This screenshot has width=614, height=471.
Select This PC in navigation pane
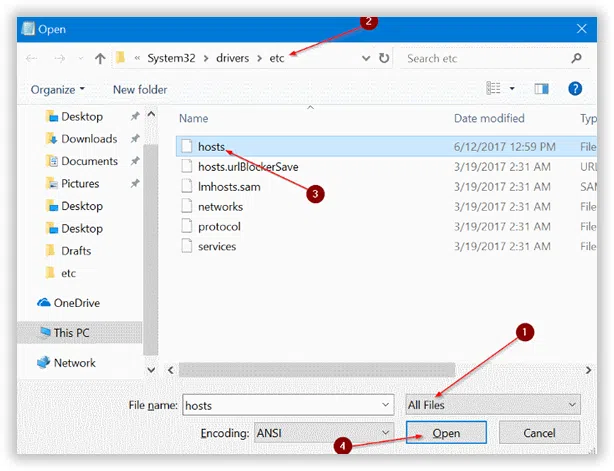[79, 333]
